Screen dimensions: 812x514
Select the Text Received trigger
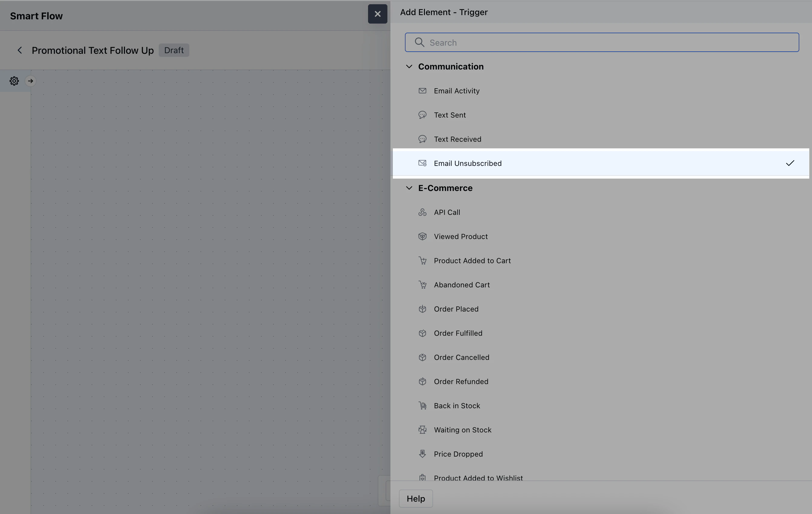(601, 139)
